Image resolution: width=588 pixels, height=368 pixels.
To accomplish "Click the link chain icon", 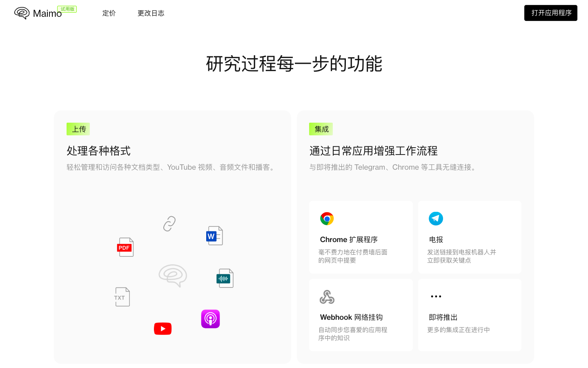I will point(169,224).
